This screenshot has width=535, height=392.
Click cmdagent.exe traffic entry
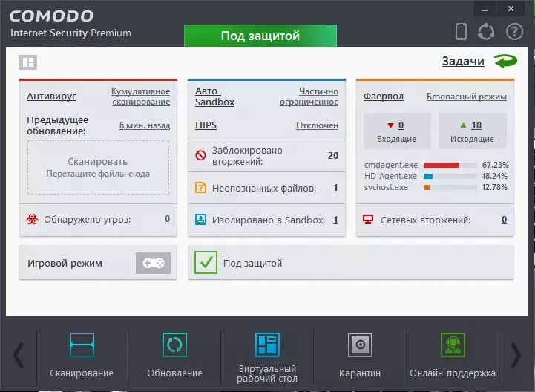point(390,165)
